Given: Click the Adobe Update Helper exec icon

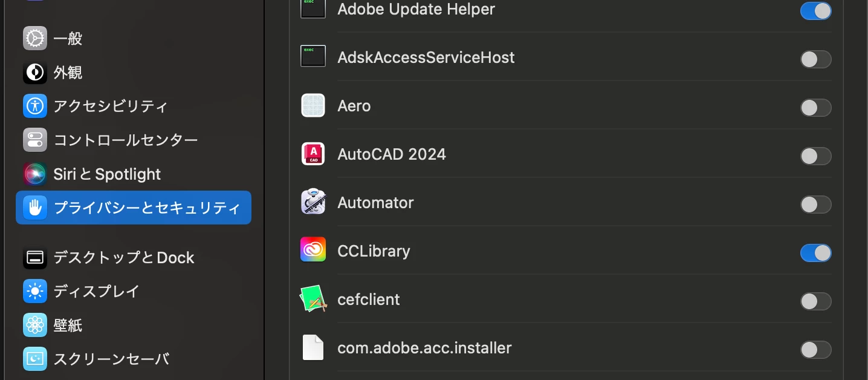Looking at the screenshot, I should [x=313, y=8].
